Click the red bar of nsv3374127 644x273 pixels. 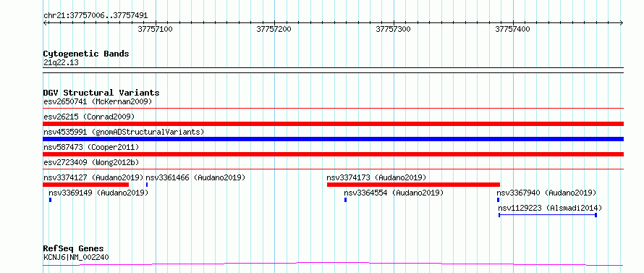pos(86,185)
